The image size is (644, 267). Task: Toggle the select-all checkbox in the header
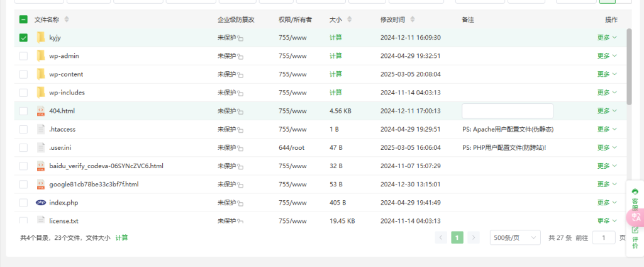[x=23, y=20]
